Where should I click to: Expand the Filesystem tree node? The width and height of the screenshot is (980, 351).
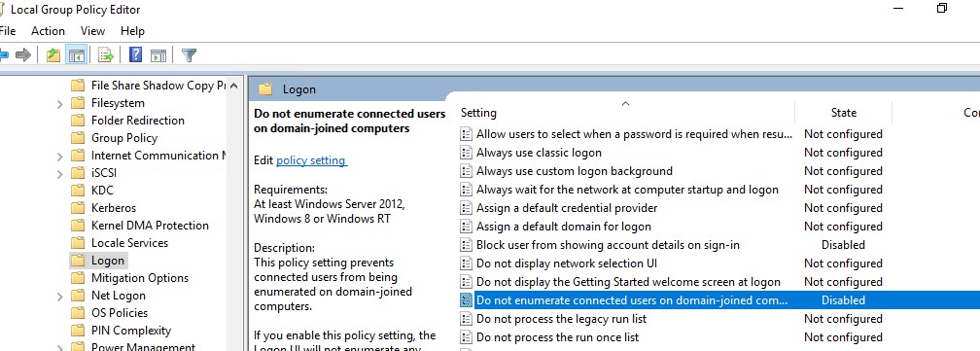click(x=60, y=104)
